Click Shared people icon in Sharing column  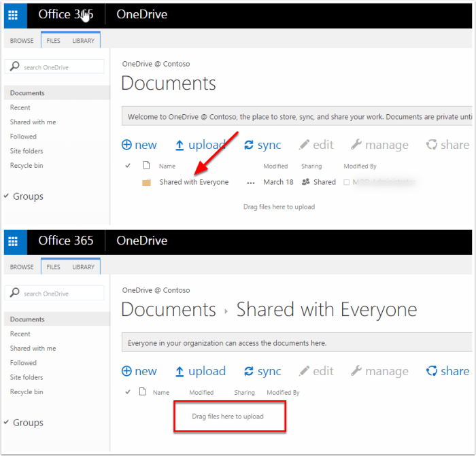point(306,181)
